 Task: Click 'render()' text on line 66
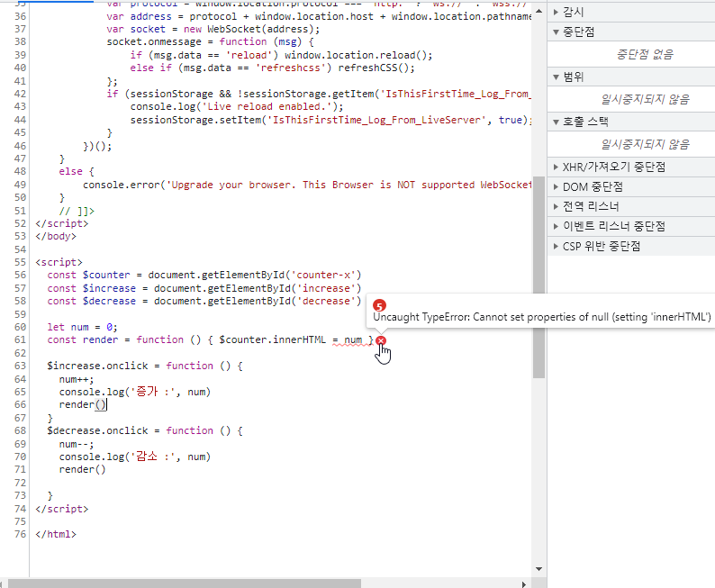tap(83, 405)
